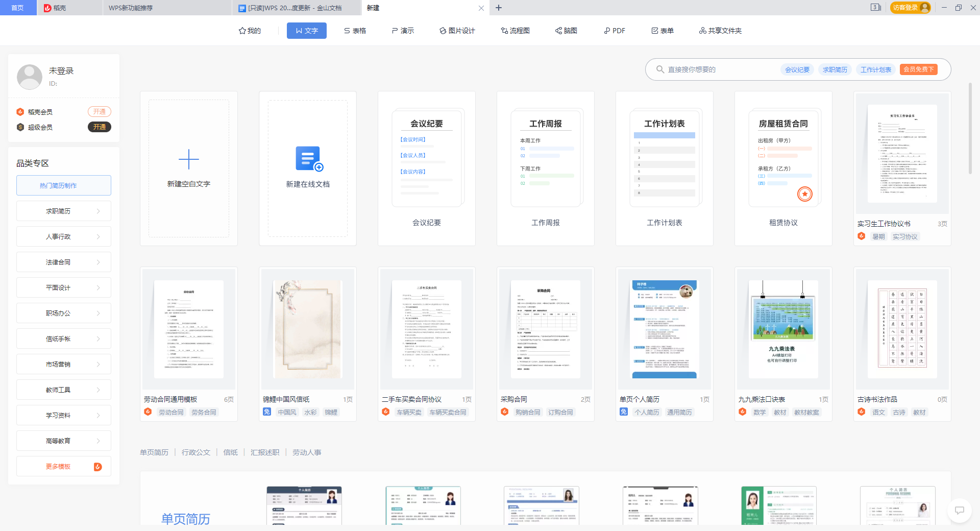This screenshot has height=531, width=980.
Task: Open the 演示 presentation templates
Action: pos(402,31)
